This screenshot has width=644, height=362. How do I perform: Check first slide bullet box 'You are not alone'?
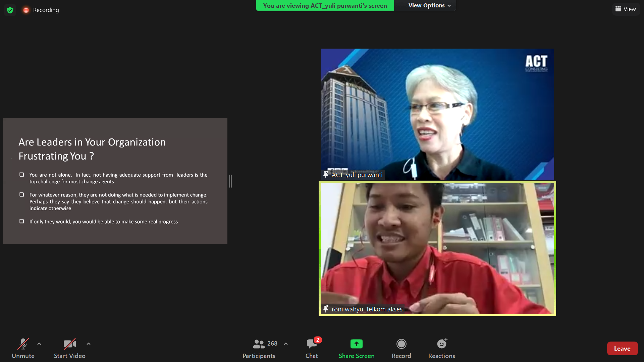(22, 175)
